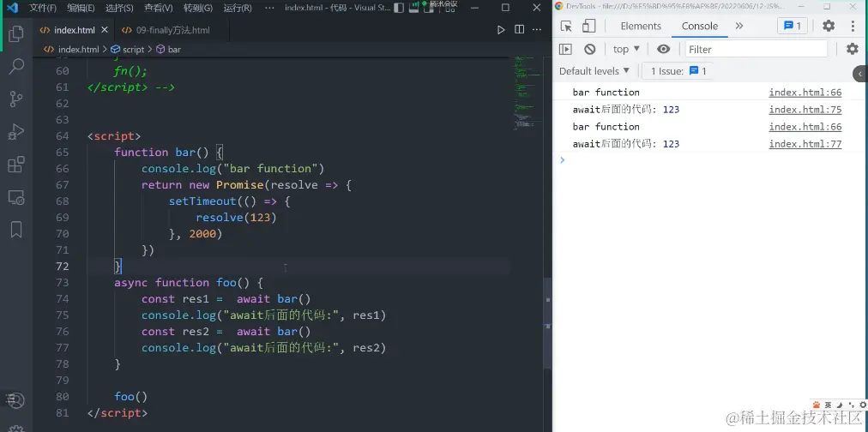868x432 pixels.
Task: Split the editor to the right
Action: [519, 30]
